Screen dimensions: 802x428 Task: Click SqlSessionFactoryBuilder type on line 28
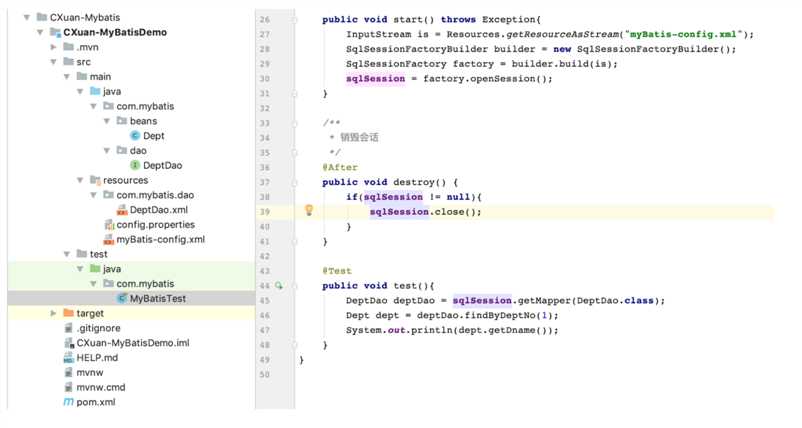point(417,49)
